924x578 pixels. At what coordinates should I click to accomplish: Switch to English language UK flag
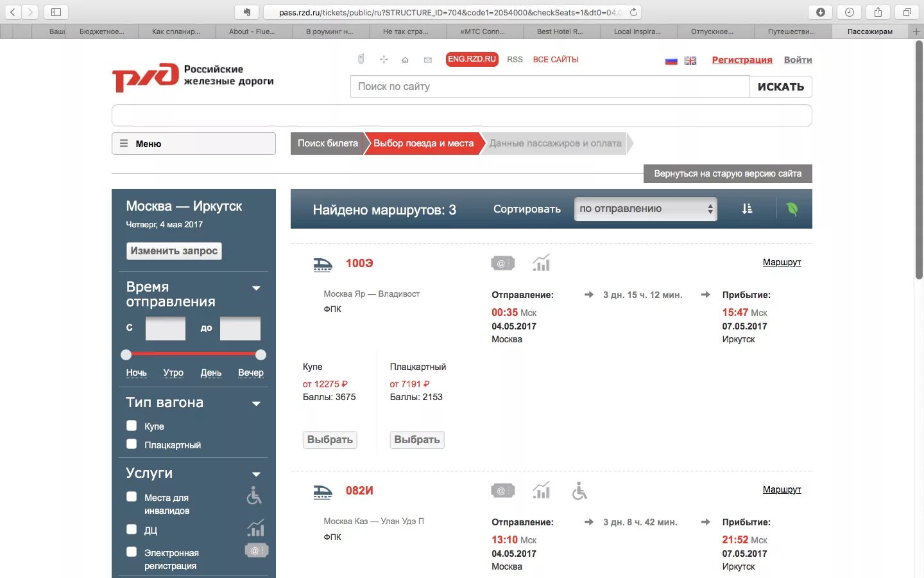point(690,60)
